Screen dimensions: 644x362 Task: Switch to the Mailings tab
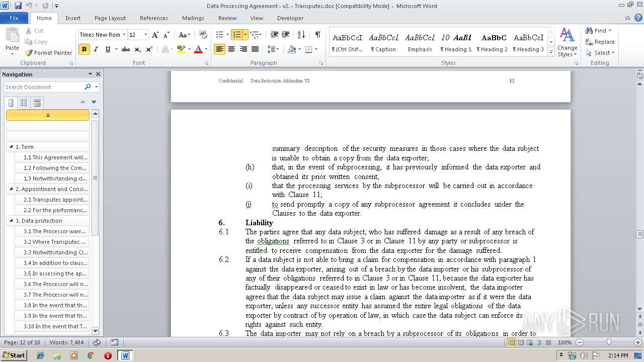pyautogui.click(x=193, y=18)
